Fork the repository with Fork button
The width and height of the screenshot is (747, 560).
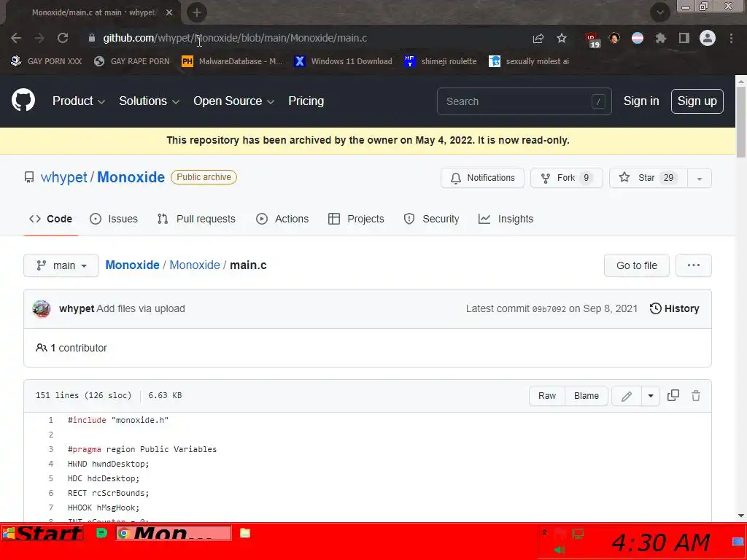566,178
